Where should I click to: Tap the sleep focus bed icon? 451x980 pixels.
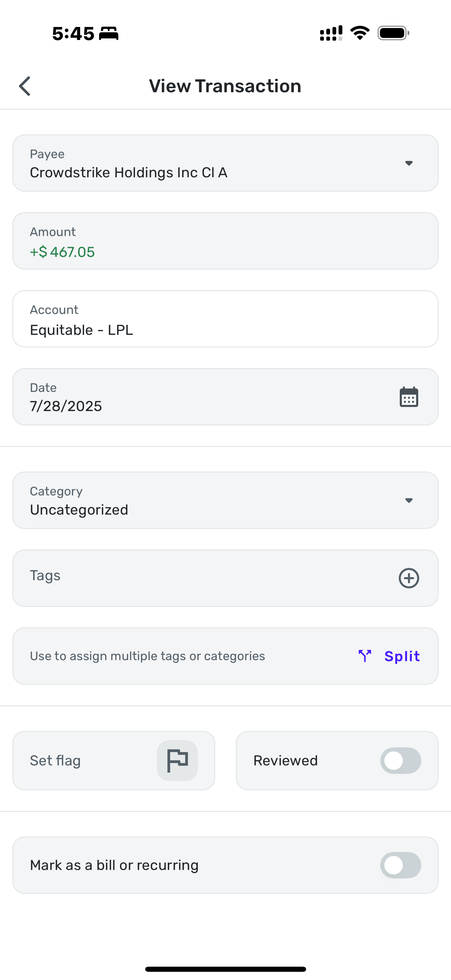click(109, 33)
